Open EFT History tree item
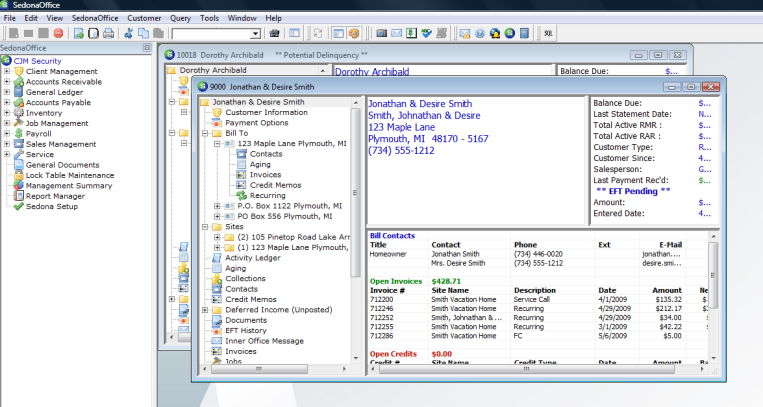This screenshot has width=763, height=407. pyautogui.click(x=246, y=330)
